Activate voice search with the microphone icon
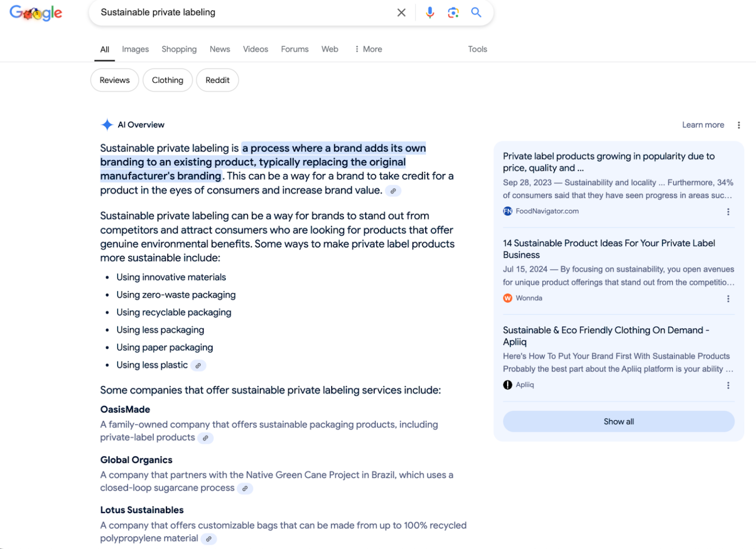The width and height of the screenshot is (756, 549). tap(430, 12)
